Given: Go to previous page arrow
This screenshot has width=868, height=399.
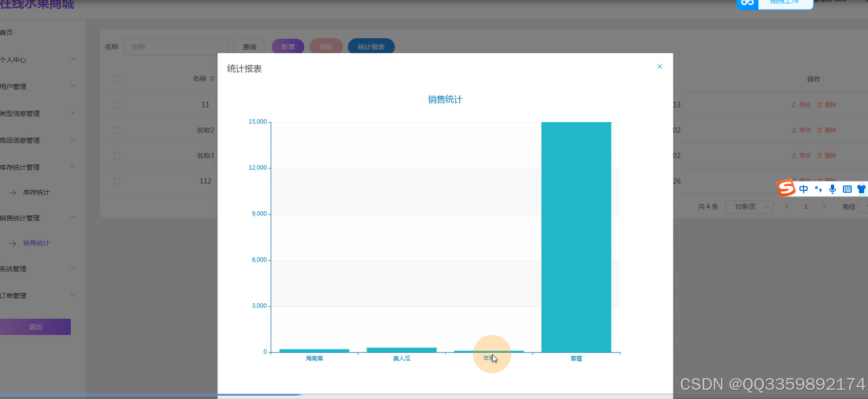Looking at the screenshot, I should 787,207.
